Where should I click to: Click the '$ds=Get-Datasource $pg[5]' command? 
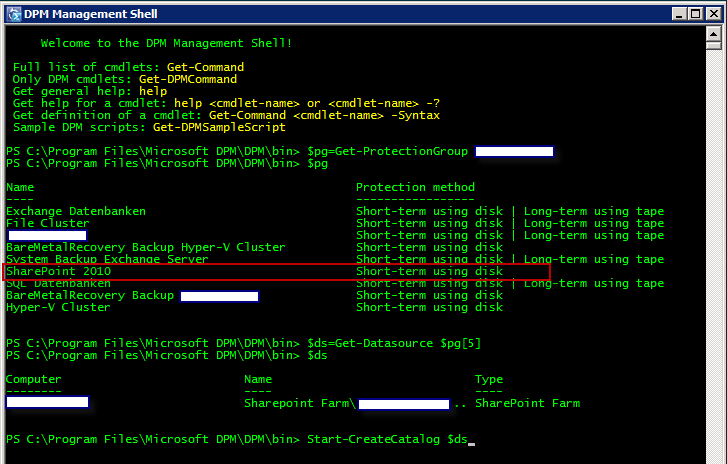[394, 343]
